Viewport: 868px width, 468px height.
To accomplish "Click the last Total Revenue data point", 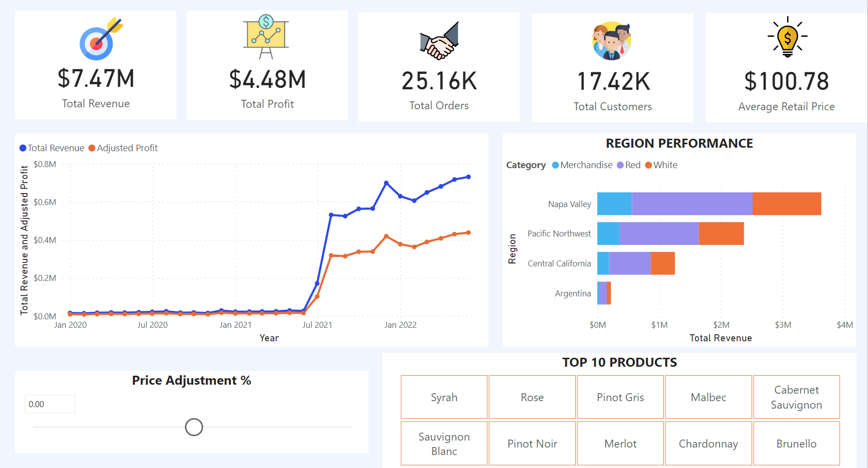I will click(468, 177).
